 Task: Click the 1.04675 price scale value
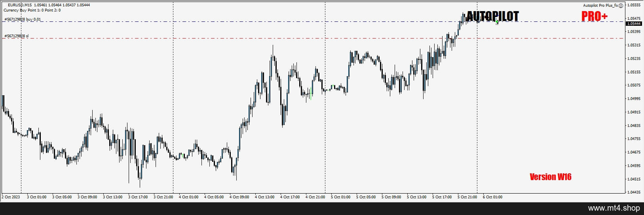[x=634, y=152]
